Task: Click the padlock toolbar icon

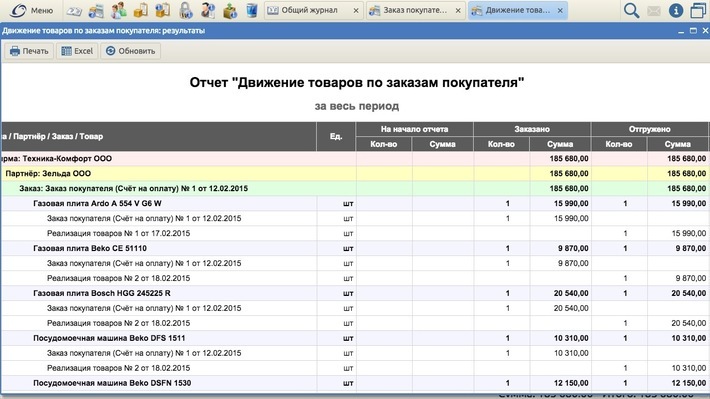Action: pos(185,10)
